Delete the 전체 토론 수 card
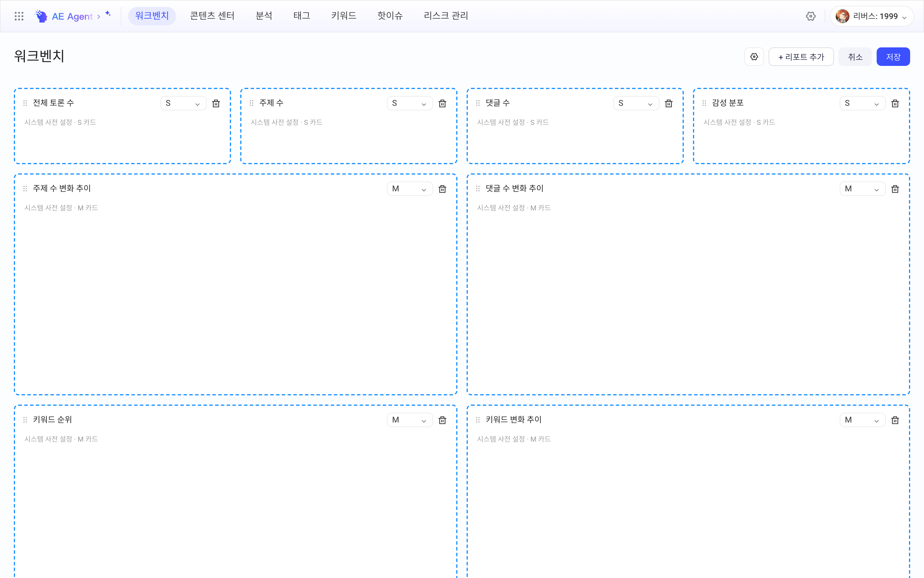The image size is (924, 578). (x=216, y=103)
